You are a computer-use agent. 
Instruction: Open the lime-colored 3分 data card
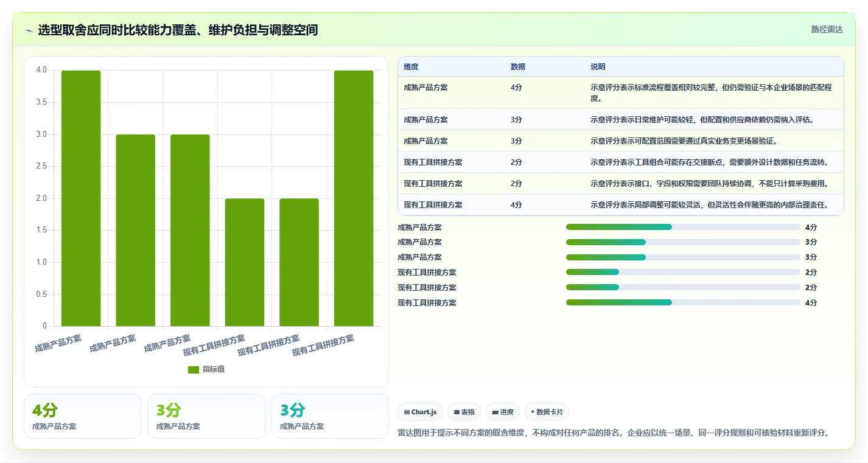pos(206,416)
